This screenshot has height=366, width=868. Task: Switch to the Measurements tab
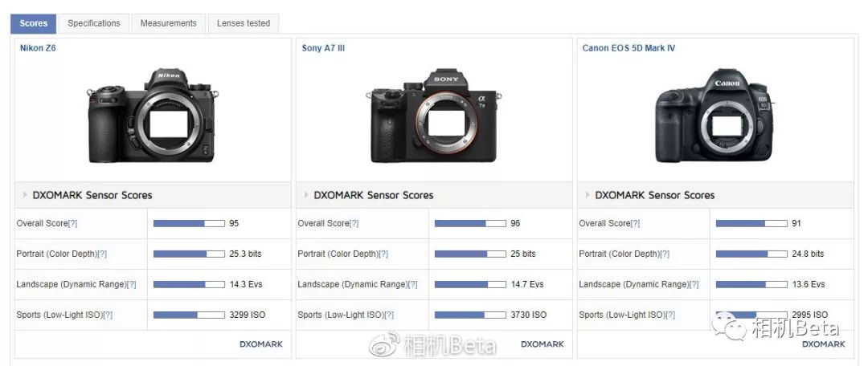168,23
